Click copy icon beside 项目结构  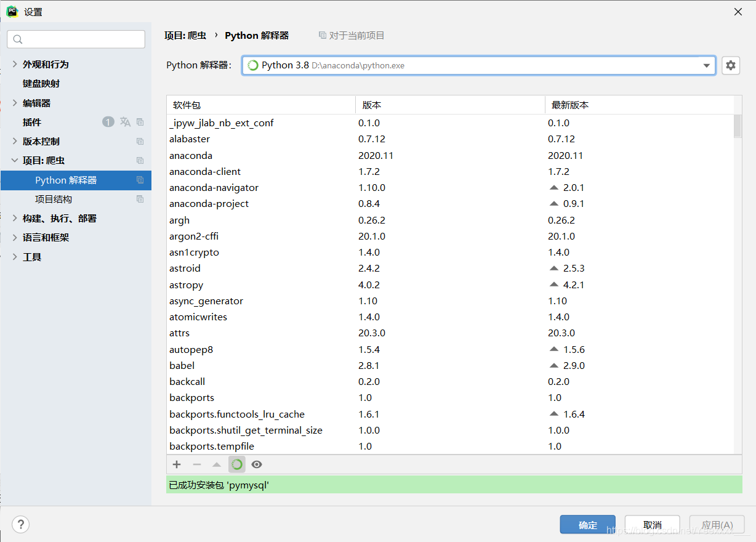tap(140, 199)
